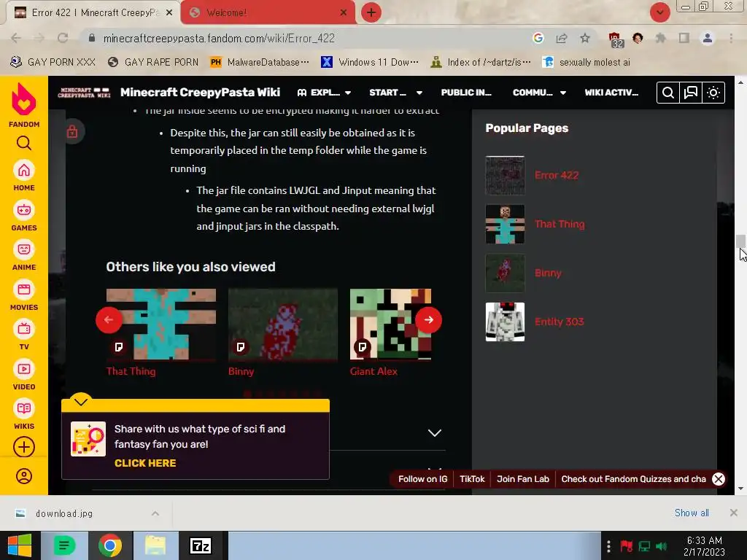Click the extension icon with 32 badge

click(x=615, y=39)
